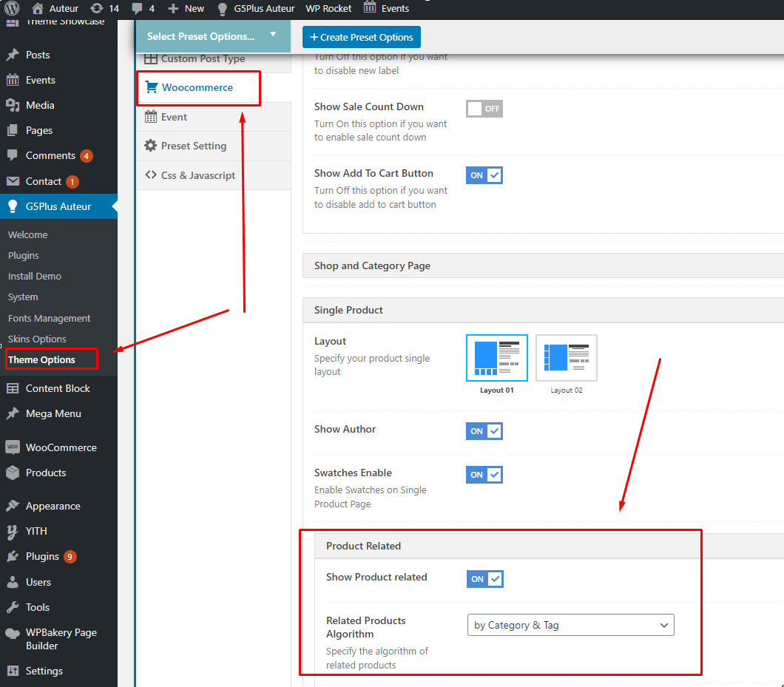Click the Plugins plug icon in sidebar
The width and height of the screenshot is (784, 687).
[x=13, y=557]
